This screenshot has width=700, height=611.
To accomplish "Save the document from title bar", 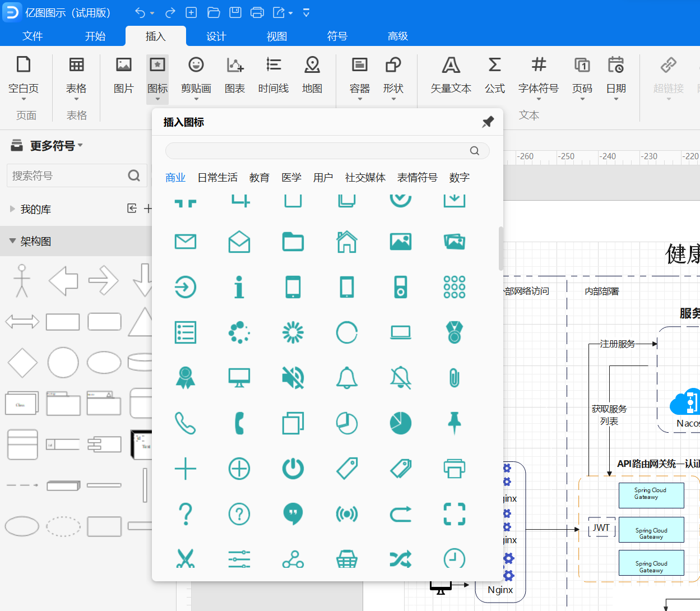I will [x=235, y=12].
